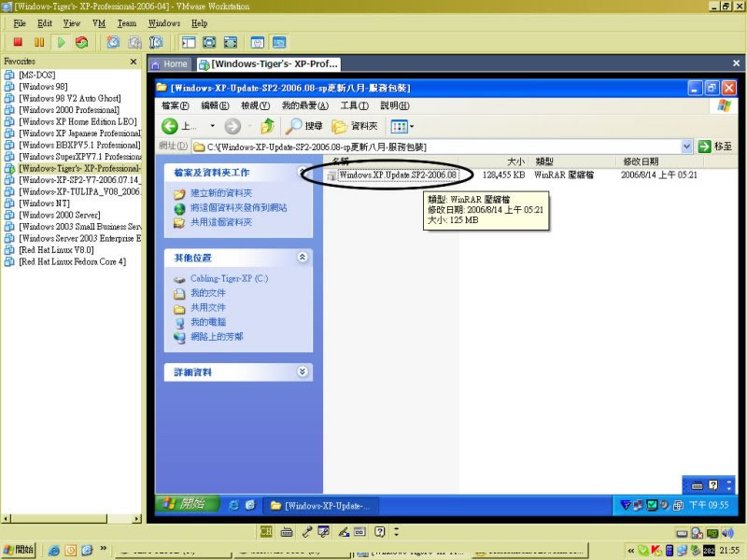The height and width of the screenshot is (560, 747).
Task: Close the Favorites sidebar panel
Action: [134, 62]
